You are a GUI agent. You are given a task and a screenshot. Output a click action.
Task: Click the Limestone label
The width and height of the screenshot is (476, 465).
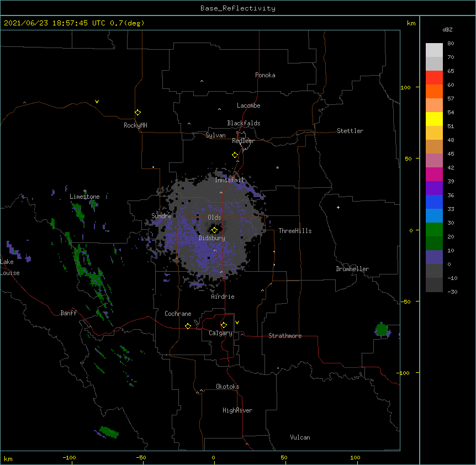84,197
